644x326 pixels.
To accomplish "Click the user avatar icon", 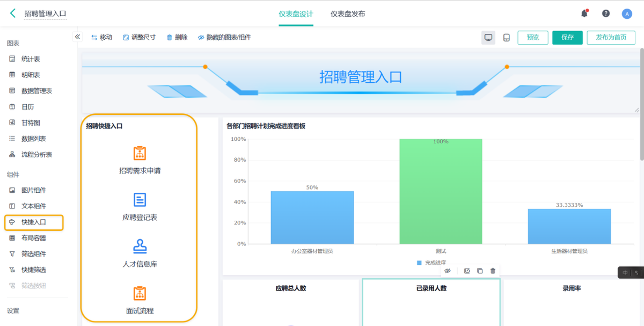I will coord(627,14).
